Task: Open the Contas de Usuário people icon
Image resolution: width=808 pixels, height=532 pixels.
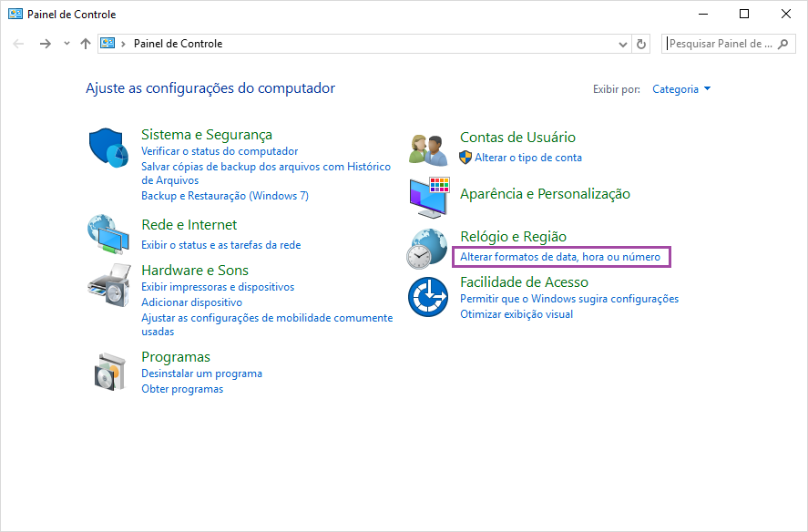Action: click(x=428, y=150)
